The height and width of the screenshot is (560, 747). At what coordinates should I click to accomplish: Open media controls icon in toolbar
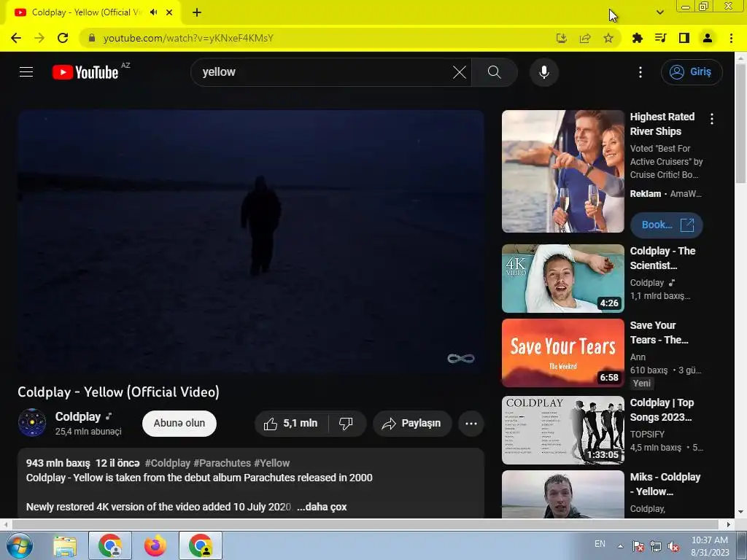click(x=661, y=38)
